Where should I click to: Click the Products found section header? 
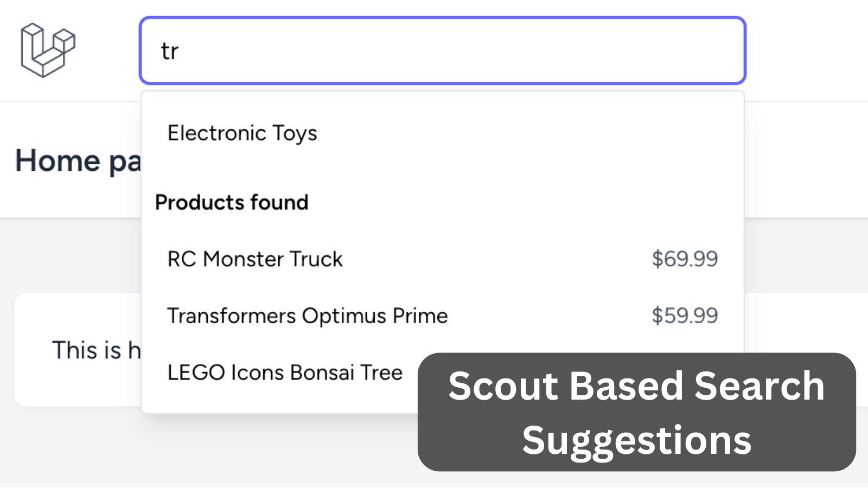[x=232, y=202]
